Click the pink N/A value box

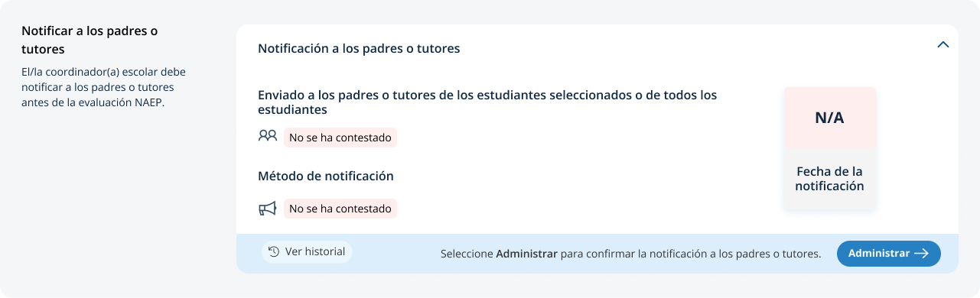[x=829, y=118]
